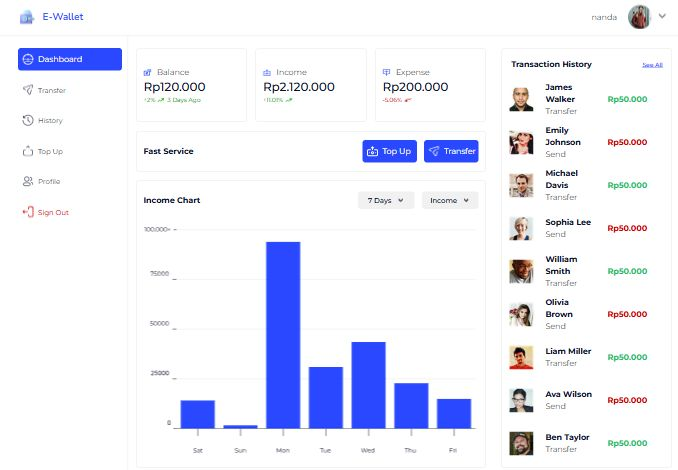The height and width of the screenshot is (470, 678).
Task: Click Ava Wilson's avatar
Action: coord(521,400)
